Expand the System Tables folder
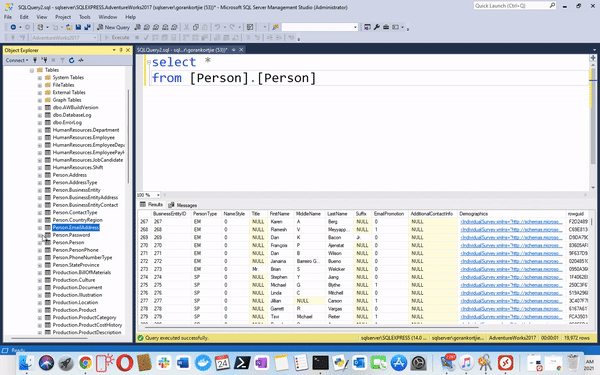 [40, 78]
